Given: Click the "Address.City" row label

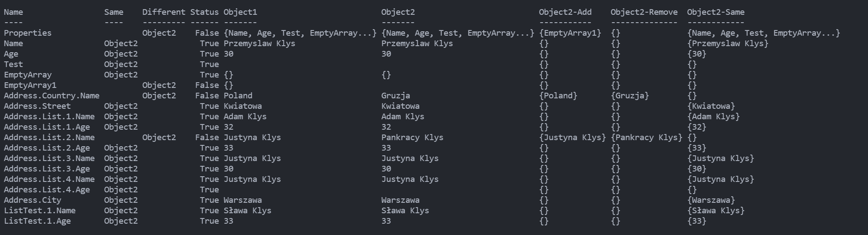Looking at the screenshot, I should point(33,200).
